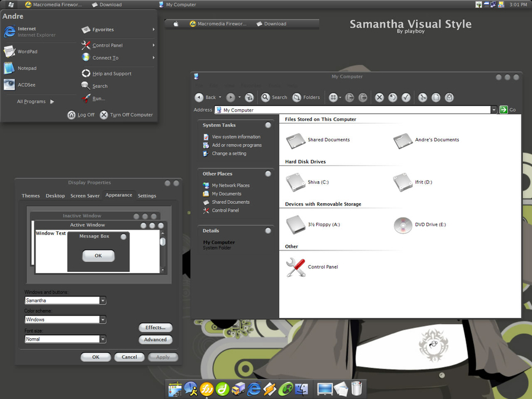Open Connect To in Start menu
The height and width of the screenshot is (399, 532).
point(118,58)
